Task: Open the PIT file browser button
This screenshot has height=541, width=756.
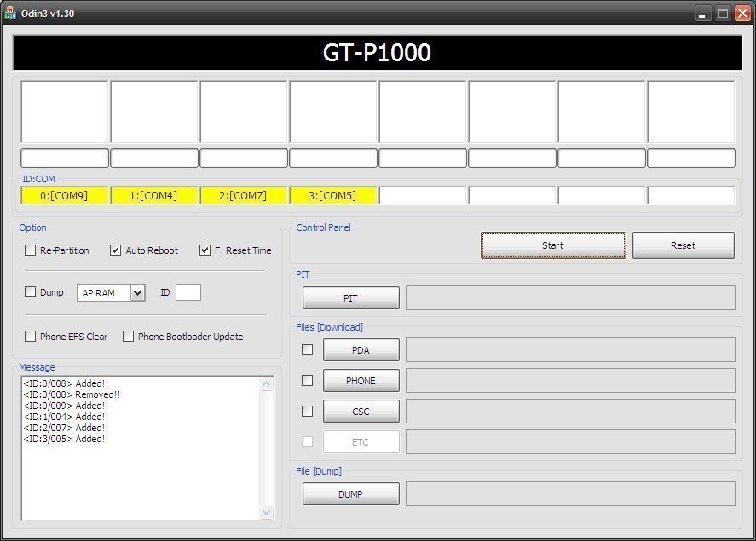Action: pos(351,297)
